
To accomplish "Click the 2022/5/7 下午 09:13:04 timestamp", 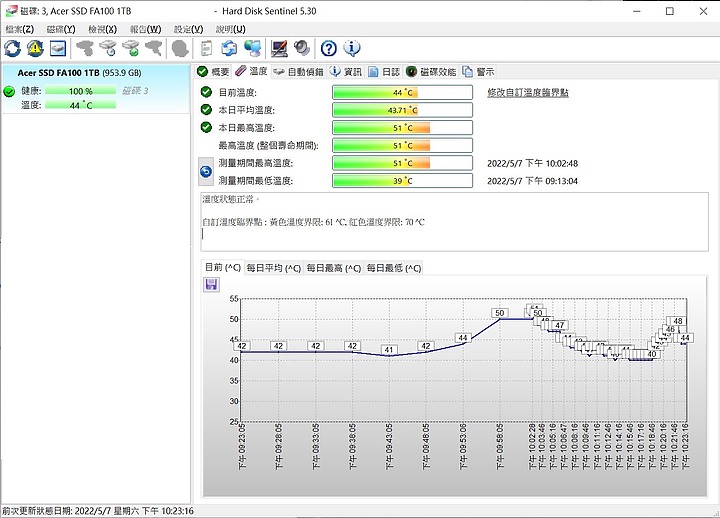I will click(x=532, y=181).
